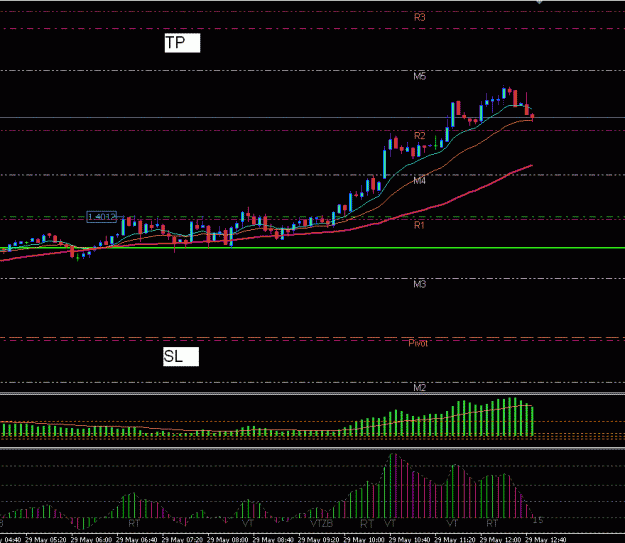This screenshot has width=625, height=543.
Task: Click the 29 May 08:40 time label
Action: tap(273, 540)
